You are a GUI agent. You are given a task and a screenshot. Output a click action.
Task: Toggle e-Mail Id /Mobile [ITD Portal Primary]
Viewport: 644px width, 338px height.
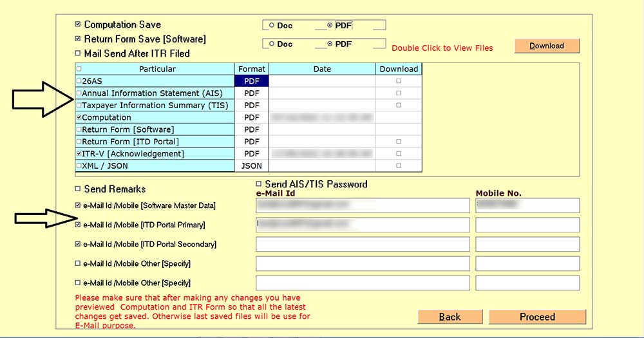tap(78, 225)
